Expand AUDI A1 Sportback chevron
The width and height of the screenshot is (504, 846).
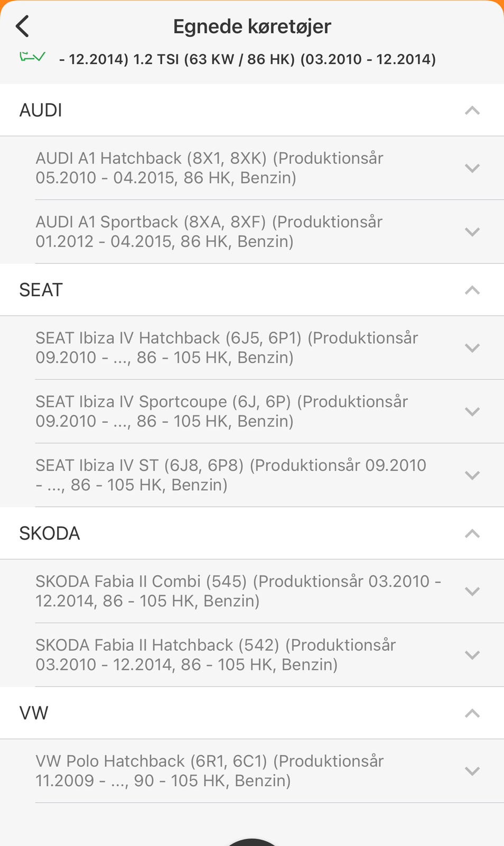pos(472,232)
